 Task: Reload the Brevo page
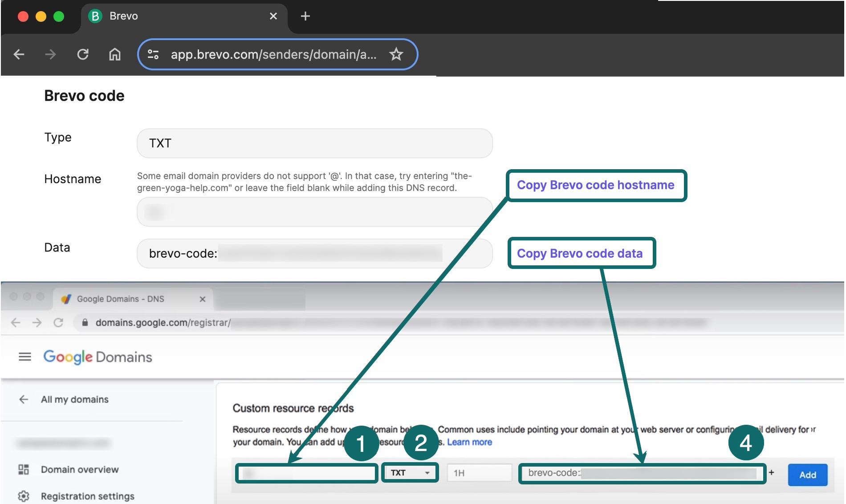pyautogui.click(x=83, y=54)
